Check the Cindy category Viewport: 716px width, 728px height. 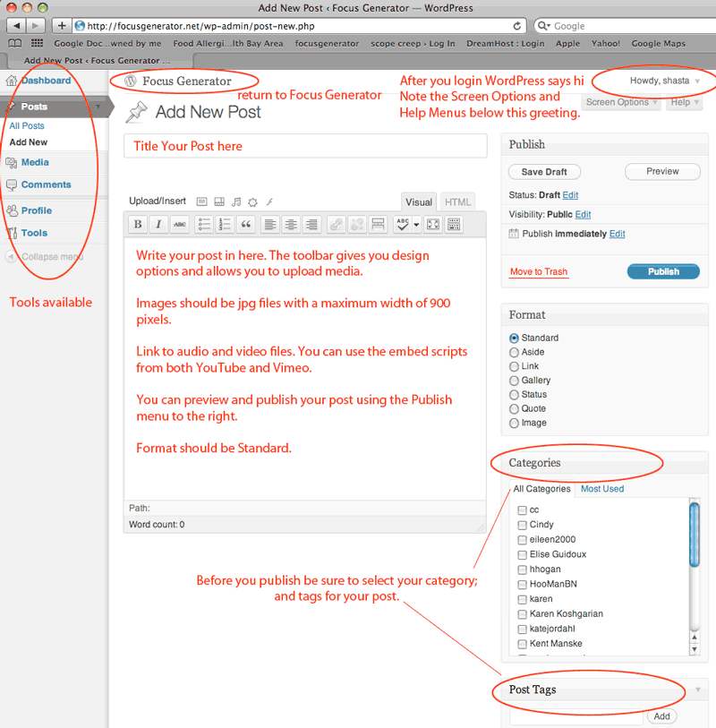click(x=522, y=525)
